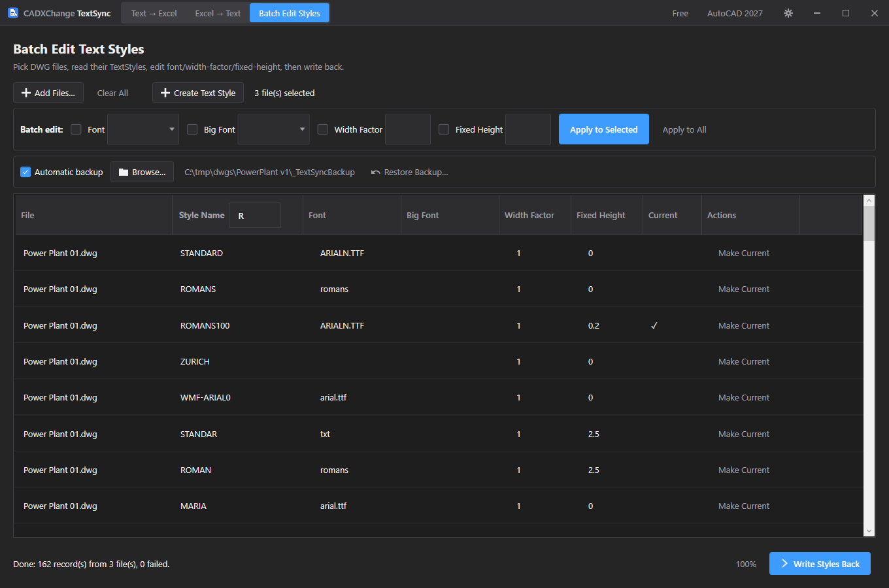
Task: Click the MARIA style name cell
Action: pyautogui.click(x=193, y=506)
